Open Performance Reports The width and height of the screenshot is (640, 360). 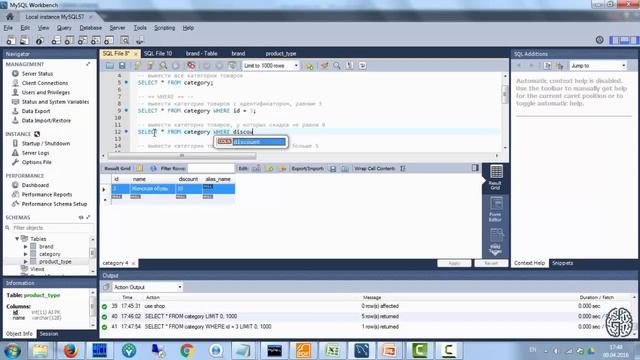pos(47,194)
